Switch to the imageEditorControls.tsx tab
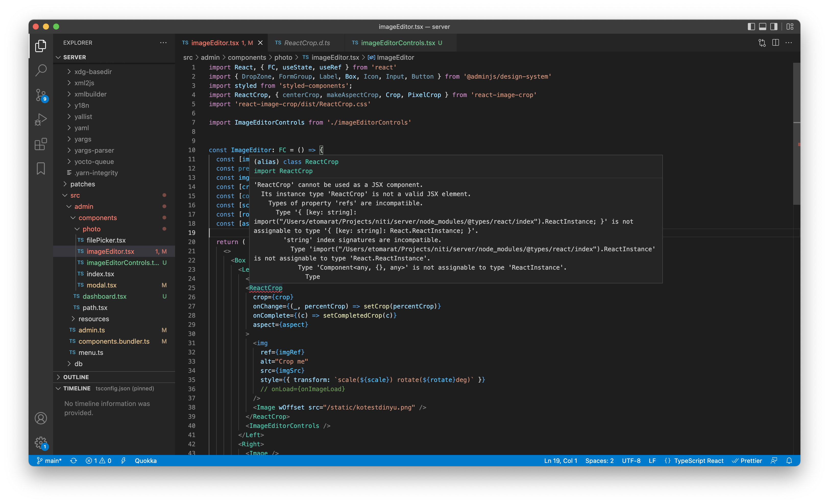829x504 pixels. pos(397,43)
